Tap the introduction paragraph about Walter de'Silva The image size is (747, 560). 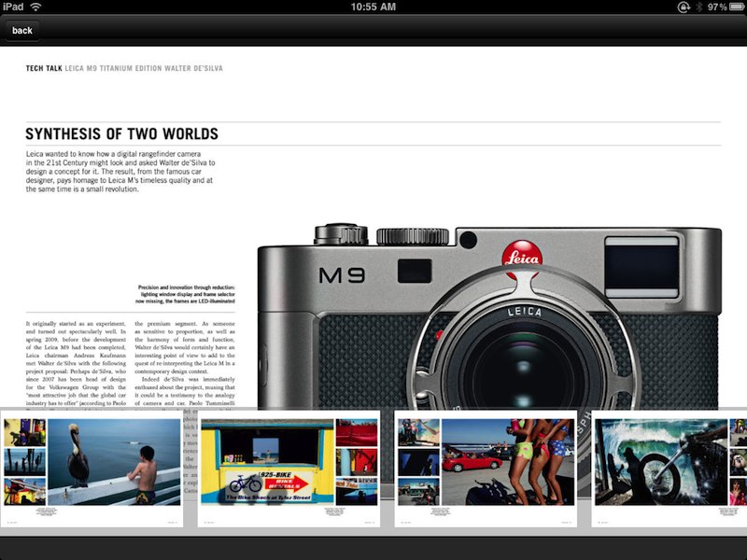(121, 173)
